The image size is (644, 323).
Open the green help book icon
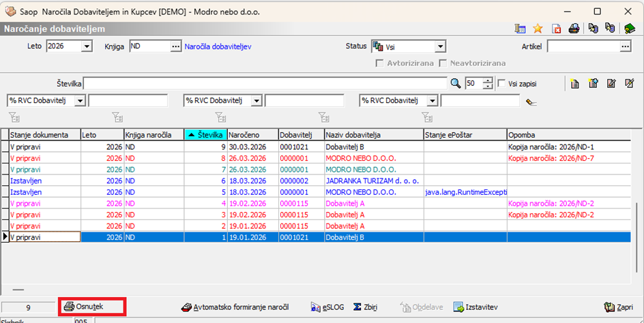point(630,29)
